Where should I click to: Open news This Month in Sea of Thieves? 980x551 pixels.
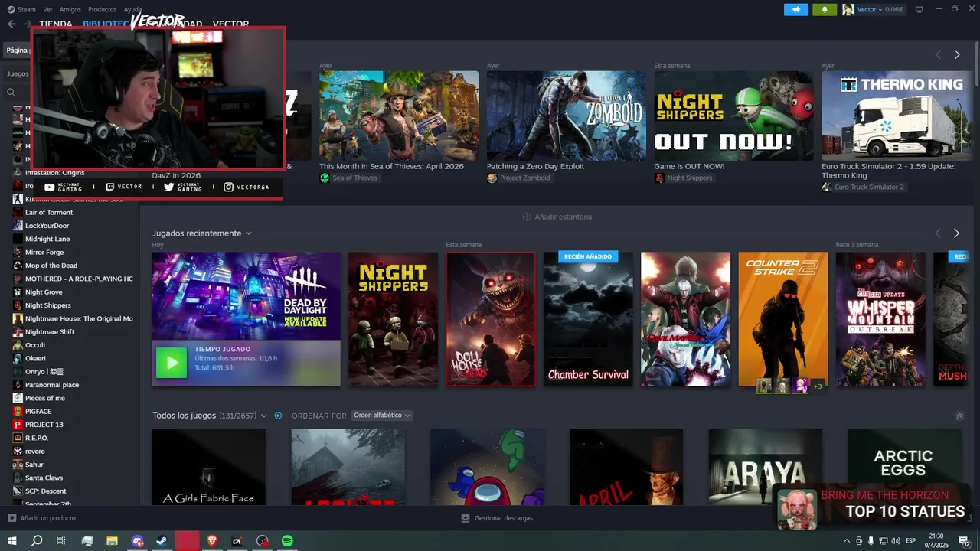click(x=391, y=166)
